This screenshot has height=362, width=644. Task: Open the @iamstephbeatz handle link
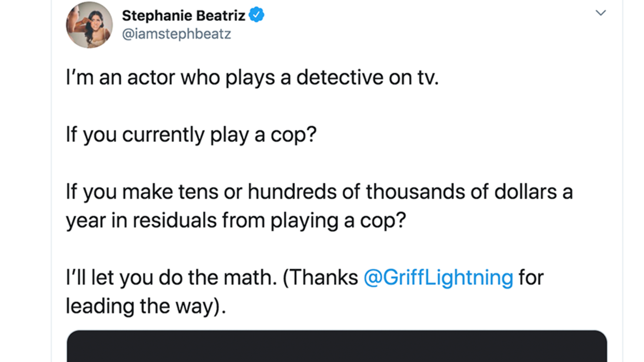point(176,34)
